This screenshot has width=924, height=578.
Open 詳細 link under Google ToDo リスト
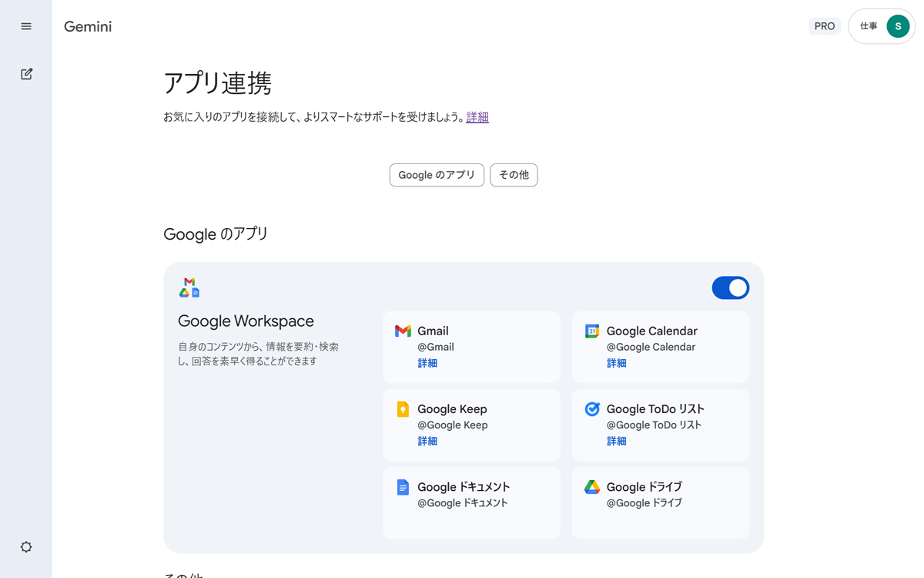(x=617, y=441)
